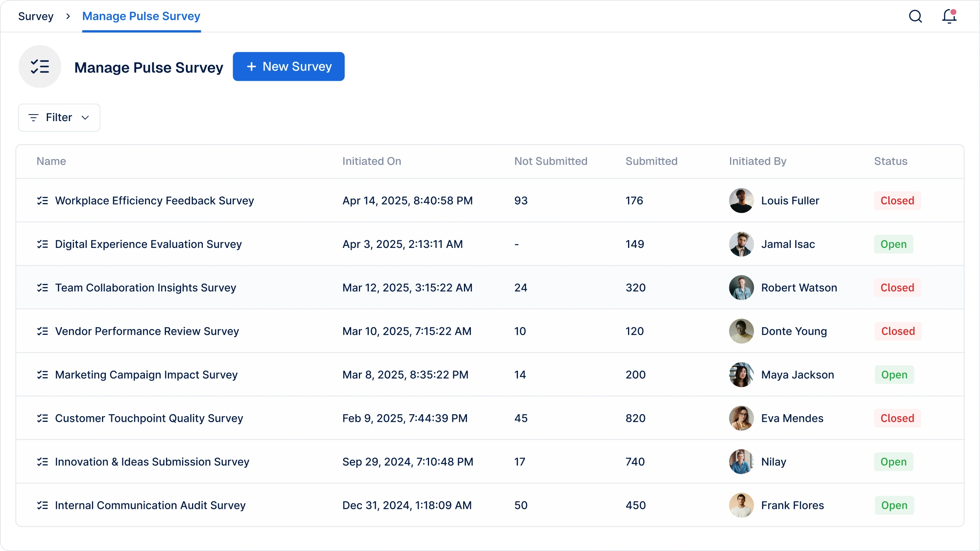
Task: Click Maya Jackson's avatar
Action: [741, 374]
